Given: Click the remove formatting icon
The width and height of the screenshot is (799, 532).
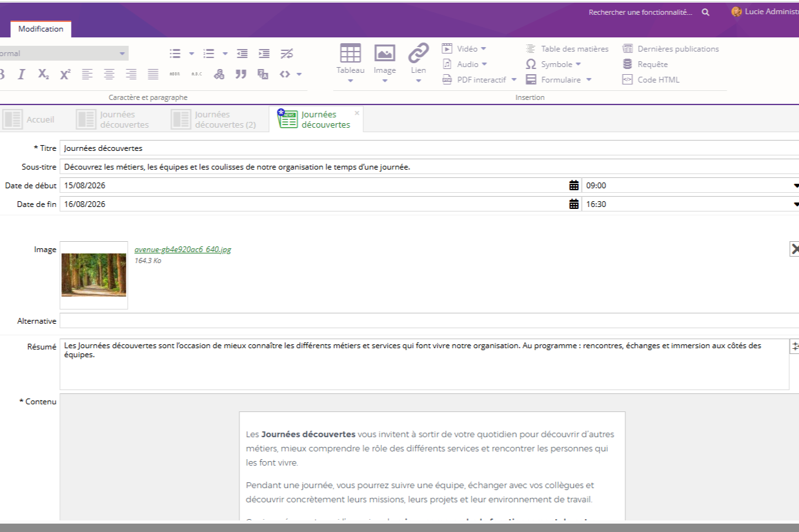Looking at the screenshot, I should tap(287, 54).
